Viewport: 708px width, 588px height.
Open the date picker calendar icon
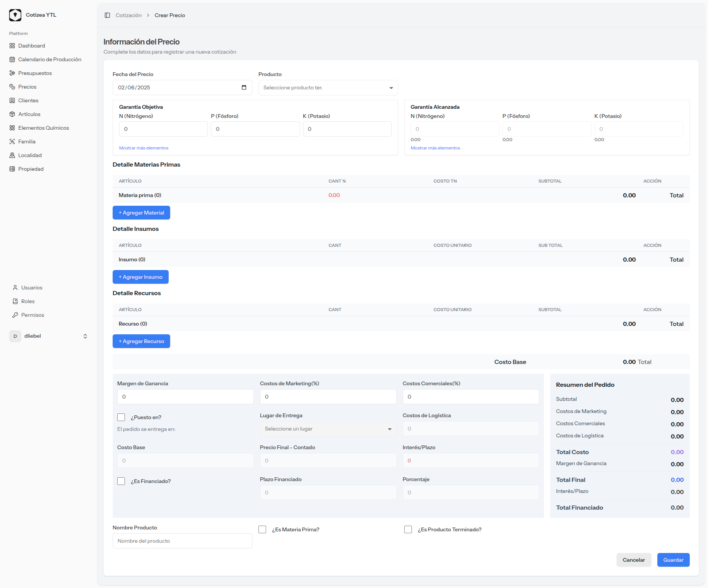click(244, 87)
